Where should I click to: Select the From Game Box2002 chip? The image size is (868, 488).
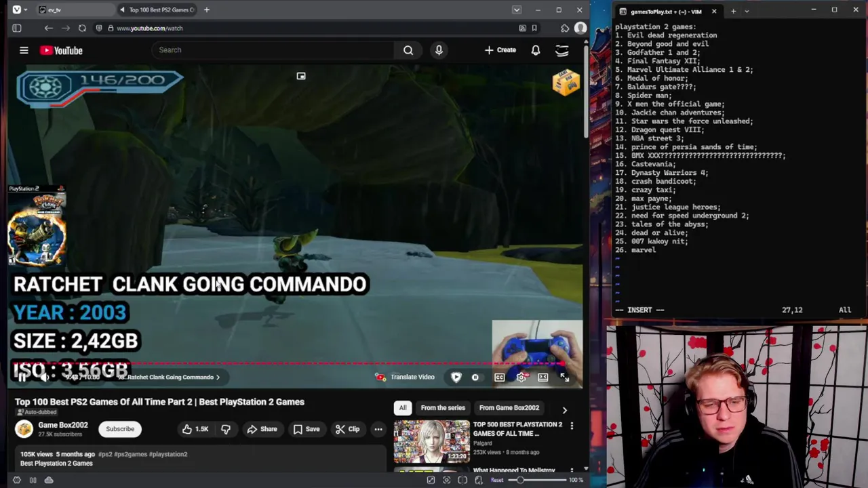point(509,407)
